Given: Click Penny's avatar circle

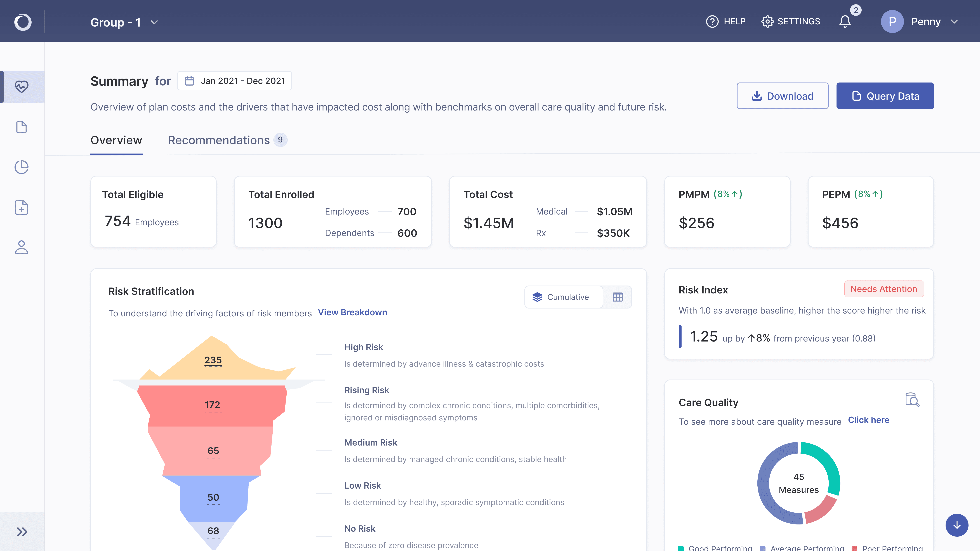Looking at the screenshot, I should [x=892, y=22].
